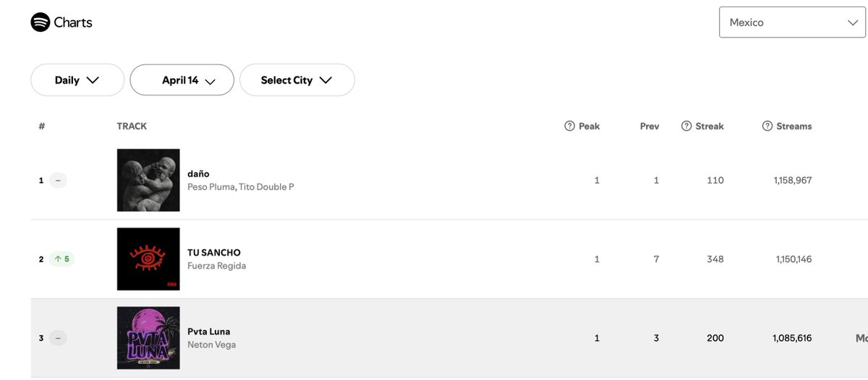Image resolution: width=868 pixels, height=380 pixels.
Task: Click the no-change badge beside rank 3
Action: point(58,337)
